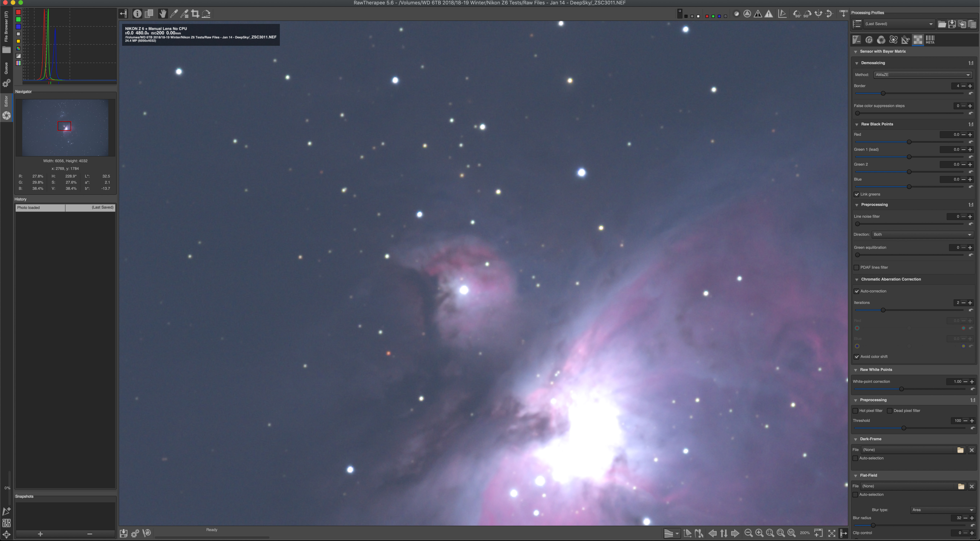Open a new detail window
Screen dimensions: 980x541
(x=818, y=533)
